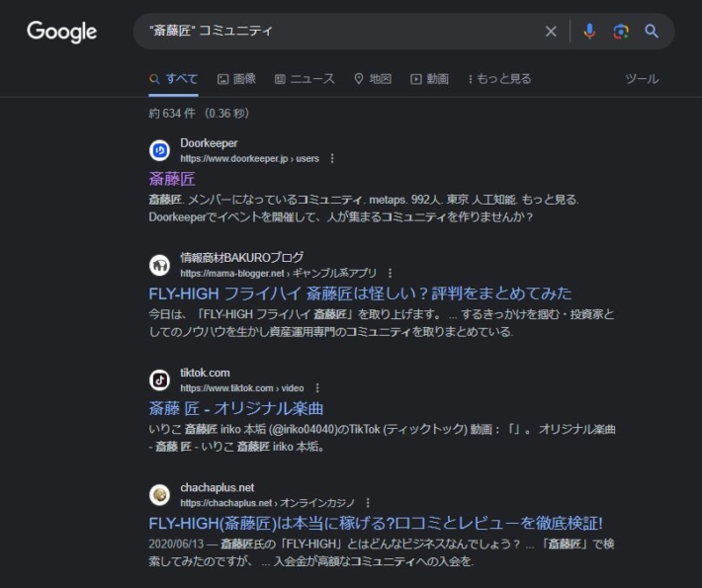Open the options dots beside the chachaplus.net URL
Image resolution: width=702 pixels, height=588 pixels.
[x=368, y=503]
